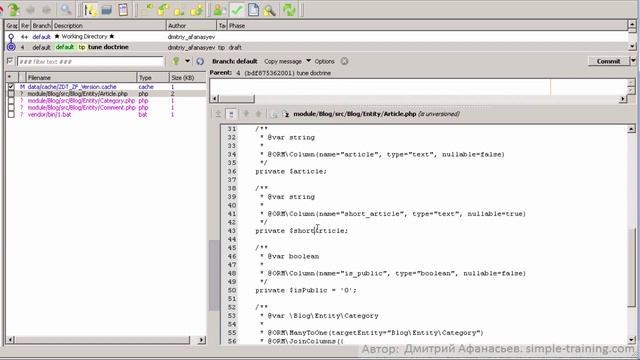This screenshot has height=360, width=640.
Task: Click the green person task icon
Action: 220,9
